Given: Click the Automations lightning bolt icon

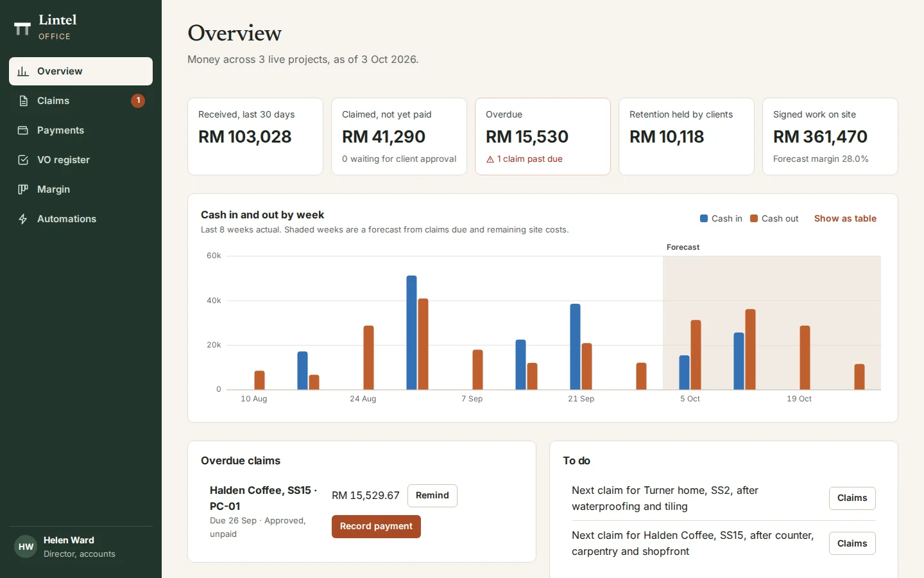Looking at the screenshot, I should coord(23,219).
